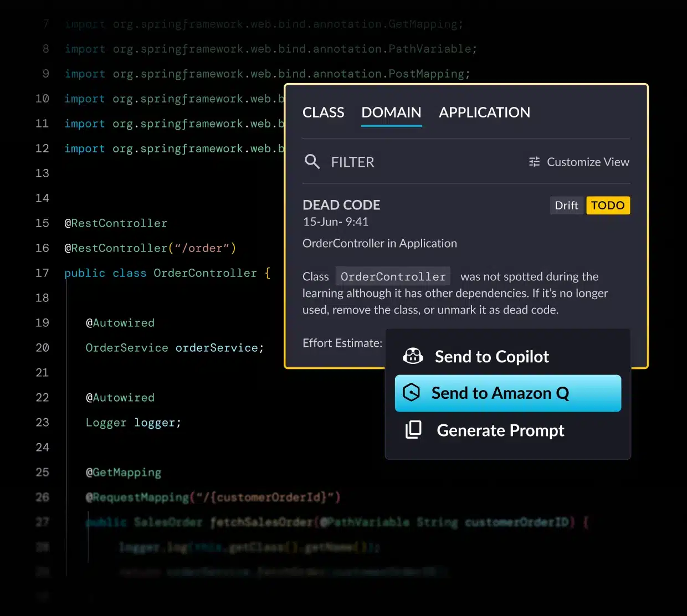Click the @GetMapping annotation

(x=124, y=473)
